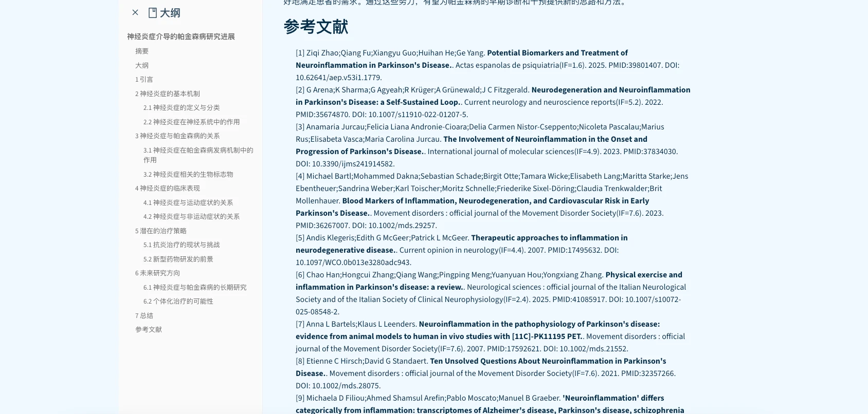
Task: Jump to 5.2 新型药物研发的前景
Action: (178, 259)
